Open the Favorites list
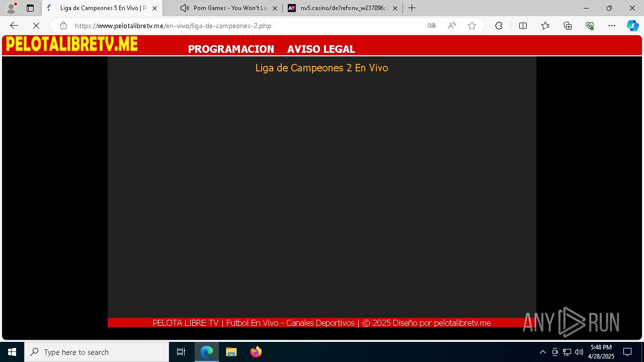Viewport: 644px width, 362px height. pos(545,26)
